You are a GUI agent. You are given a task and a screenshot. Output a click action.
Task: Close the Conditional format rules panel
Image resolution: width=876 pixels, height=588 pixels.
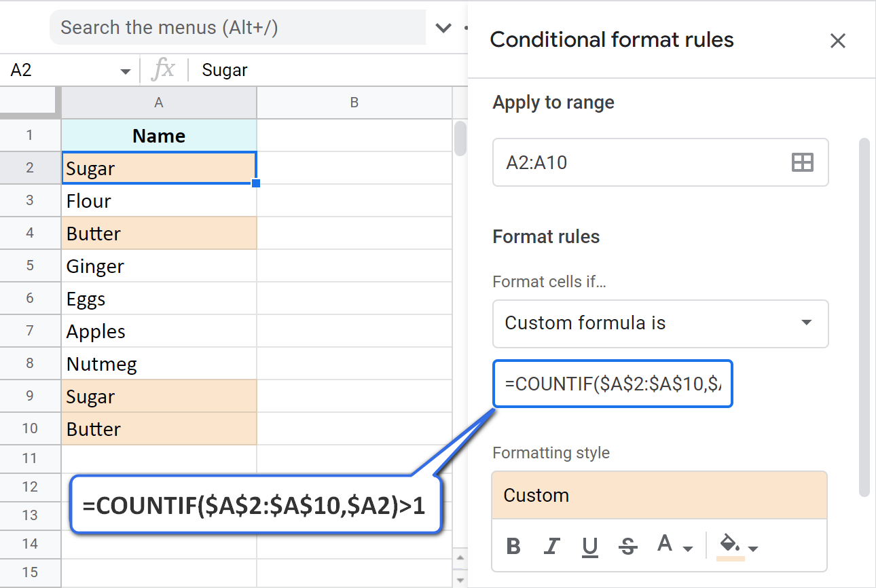[x=838, y=41]
